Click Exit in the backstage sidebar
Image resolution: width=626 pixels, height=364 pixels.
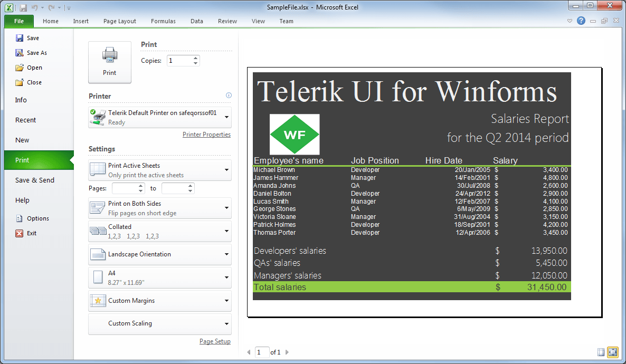click(26, 233)
